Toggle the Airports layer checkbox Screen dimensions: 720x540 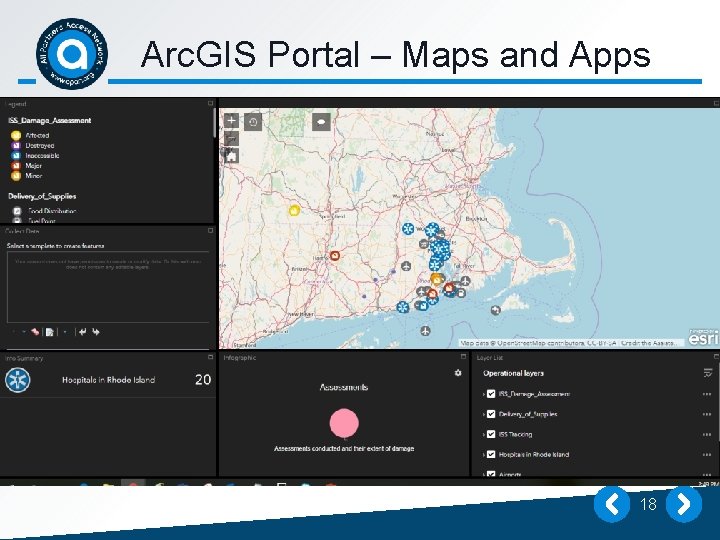click(x=491, y=474)
